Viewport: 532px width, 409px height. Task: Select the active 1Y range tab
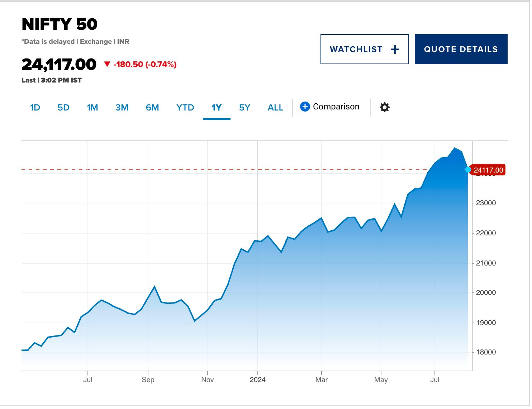coord(217,108)
